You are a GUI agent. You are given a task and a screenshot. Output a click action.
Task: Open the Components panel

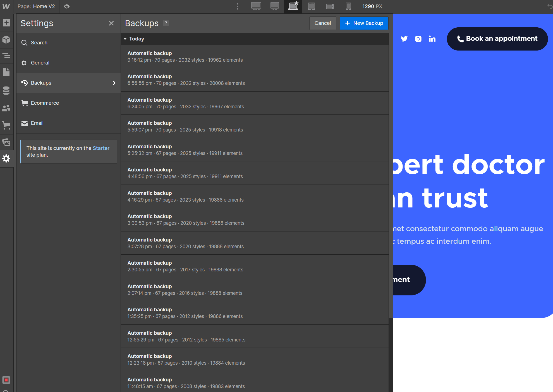6,39
